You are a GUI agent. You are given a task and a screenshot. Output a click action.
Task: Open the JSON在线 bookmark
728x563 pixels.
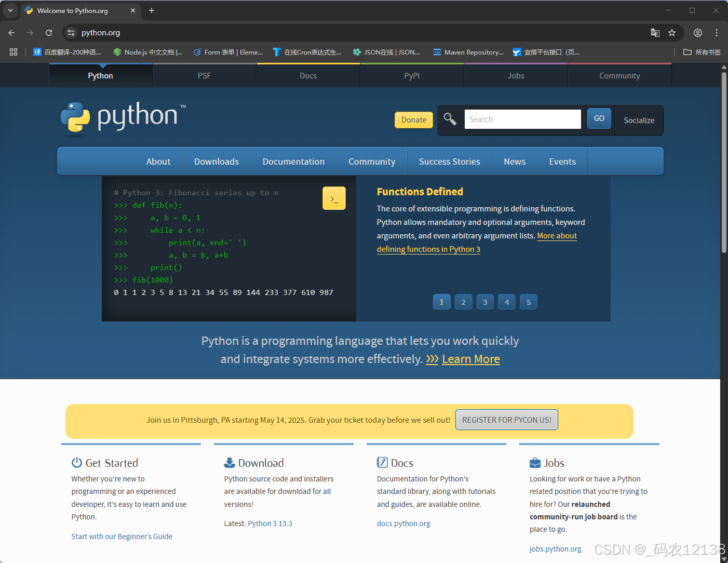click(x=386, y=52)
